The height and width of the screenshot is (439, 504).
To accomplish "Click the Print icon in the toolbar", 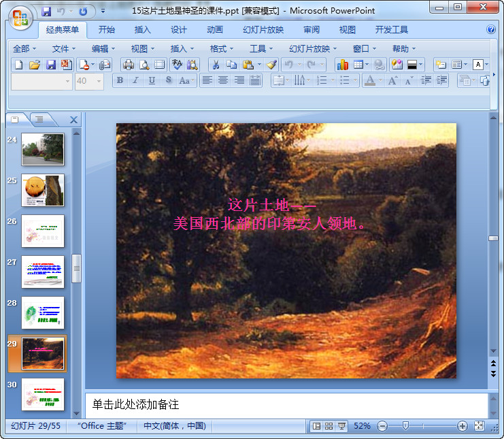I will pos(129,65).
